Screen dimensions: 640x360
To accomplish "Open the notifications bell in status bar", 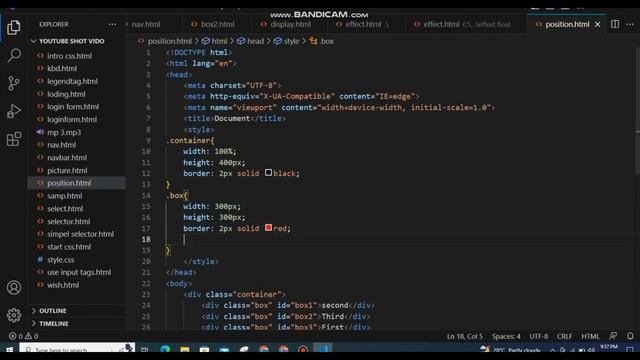I will tap(630, 336).
